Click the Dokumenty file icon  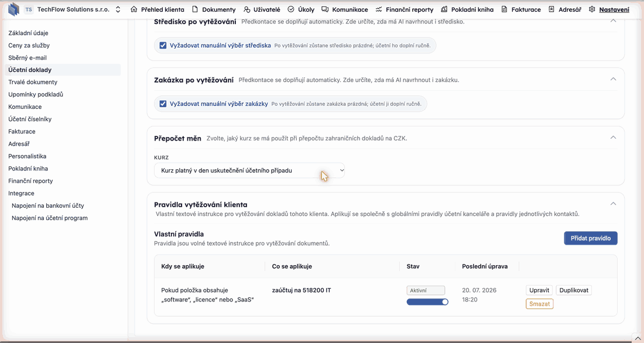pyautogui.click(x=195, y=9)
